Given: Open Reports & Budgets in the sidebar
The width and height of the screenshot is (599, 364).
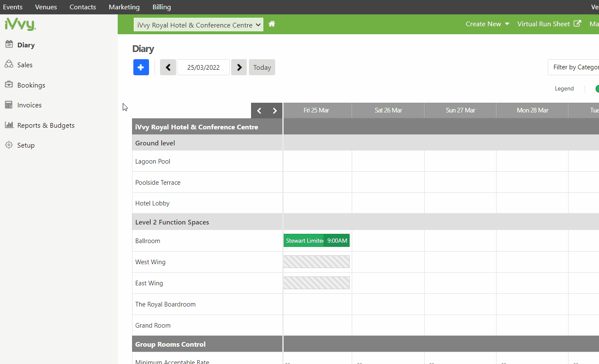Looking at the screenshot, I should pyautogui.click(x=46, y=125).
